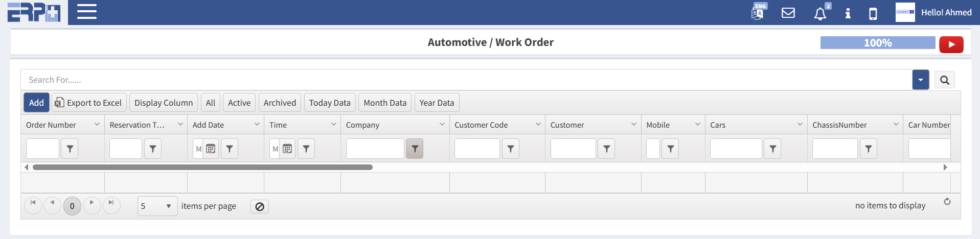Image resolution: width=980 pixels, height=239 pixels.
Task: Play the YouTube tutorial video button
Action: (x=951, y=44)
